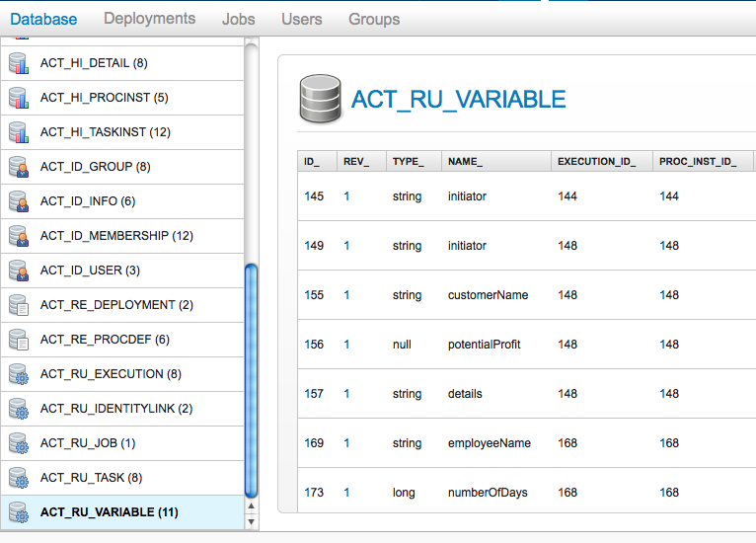Image resolution: width=756 pixels, height=543 pixels.
Task: Go to the Users tab
Action: 301,19
